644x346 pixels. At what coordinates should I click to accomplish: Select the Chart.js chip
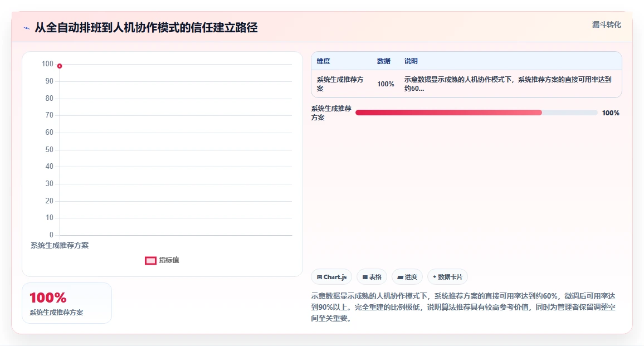(x=331, y=277)
